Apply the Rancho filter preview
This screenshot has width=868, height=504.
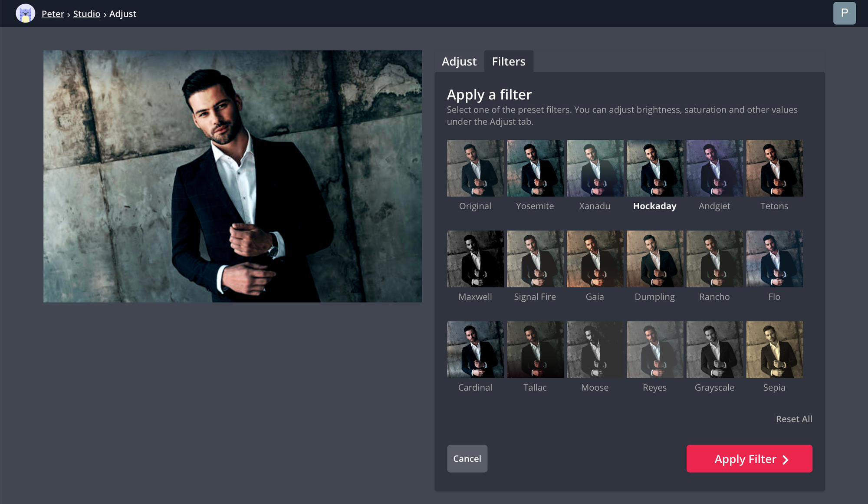(x=714, y=259)
